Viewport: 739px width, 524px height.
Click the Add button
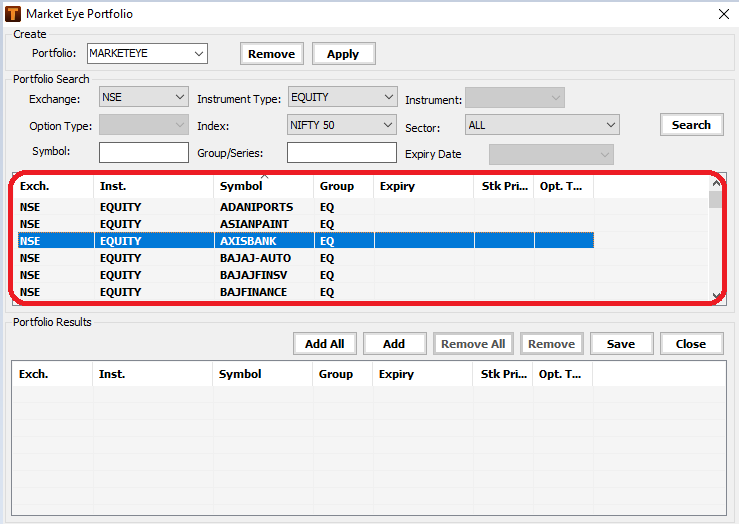394,344
